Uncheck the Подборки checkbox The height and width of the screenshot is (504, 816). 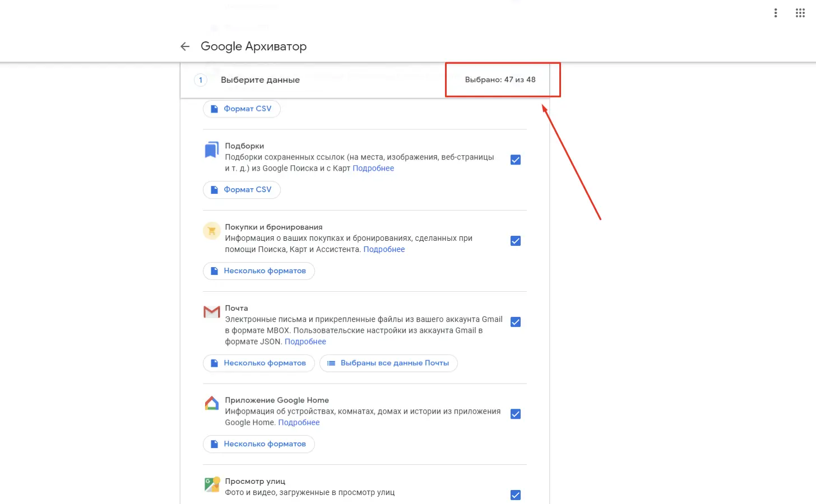pos(515,160)
